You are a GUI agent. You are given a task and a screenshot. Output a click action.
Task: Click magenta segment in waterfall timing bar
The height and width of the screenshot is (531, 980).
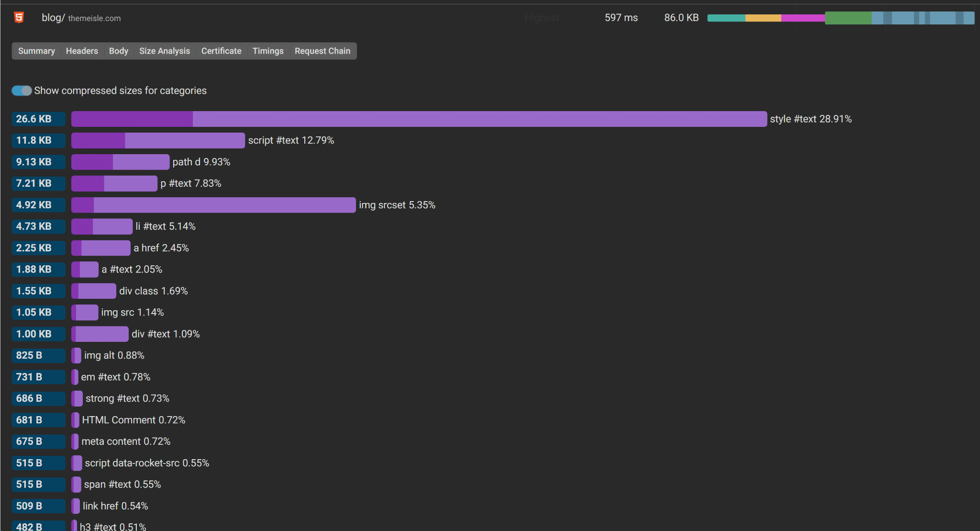point(802,18)
